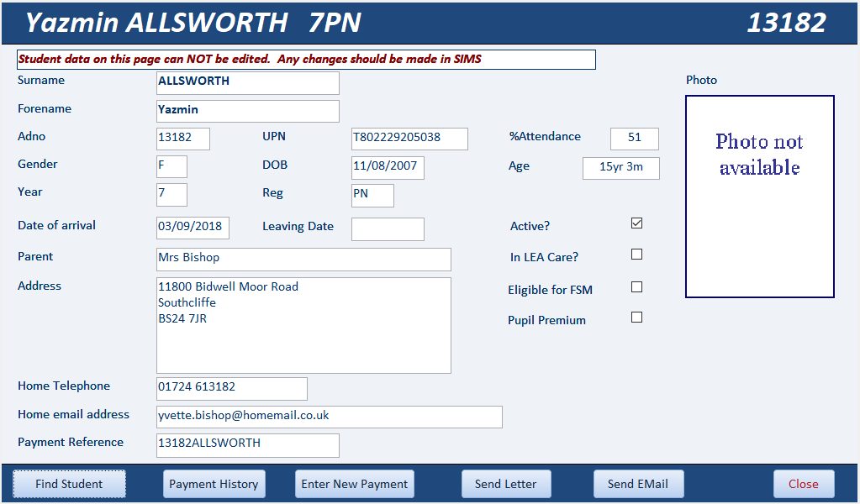Enable the Pupil Premium checkbox
Viewport: 860px width, 504px height.
pos(636,318)
